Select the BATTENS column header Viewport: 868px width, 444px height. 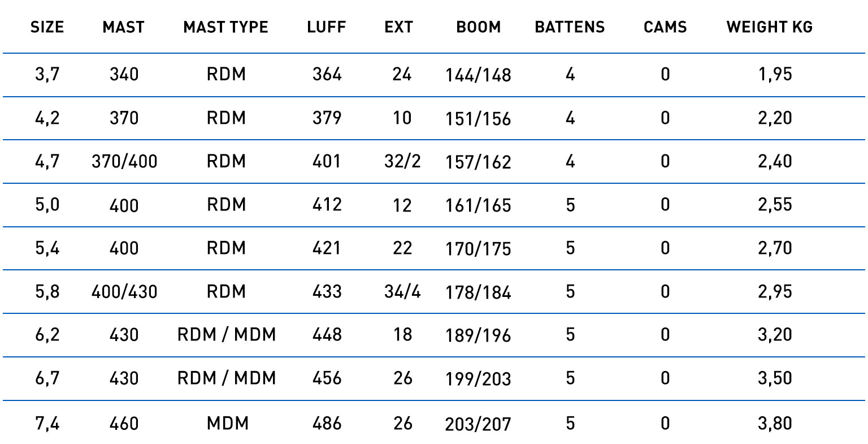(570, 27)
